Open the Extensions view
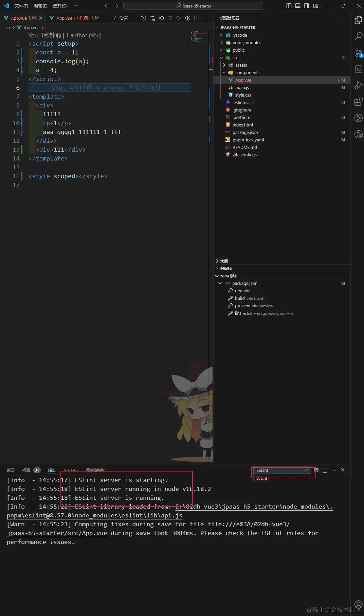364x616 pixels. (358, 102)
